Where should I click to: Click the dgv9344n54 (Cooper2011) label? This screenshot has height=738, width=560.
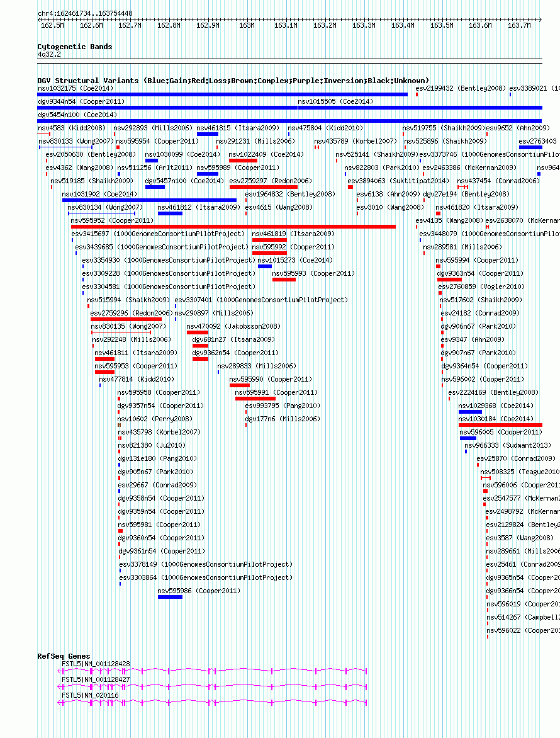tap(81, 101)
